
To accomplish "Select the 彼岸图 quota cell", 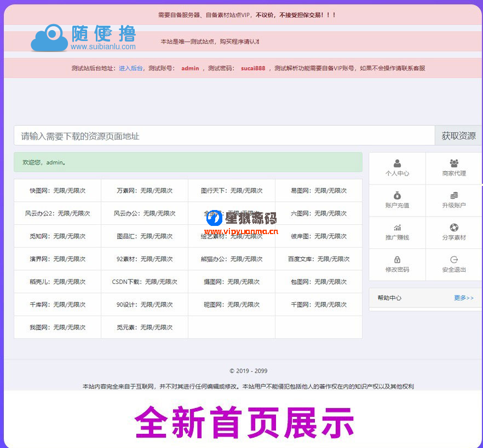I will pos(319,236).
